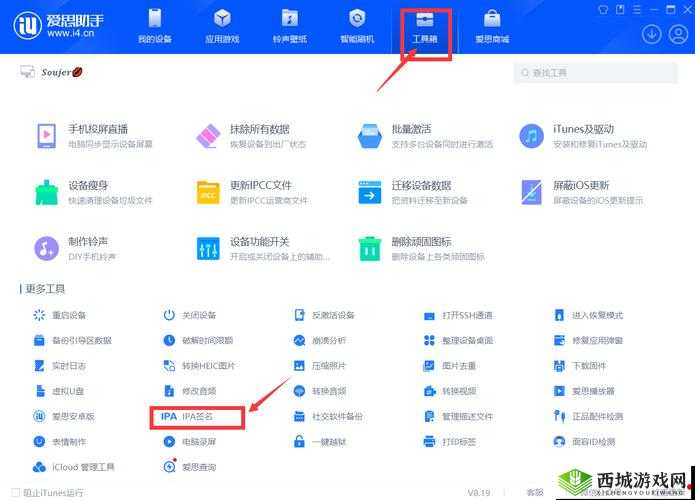Click the user account avatar icon
The height and width of the screenshot is (500, 695).
pyautogui.click(x=678, y=34)
